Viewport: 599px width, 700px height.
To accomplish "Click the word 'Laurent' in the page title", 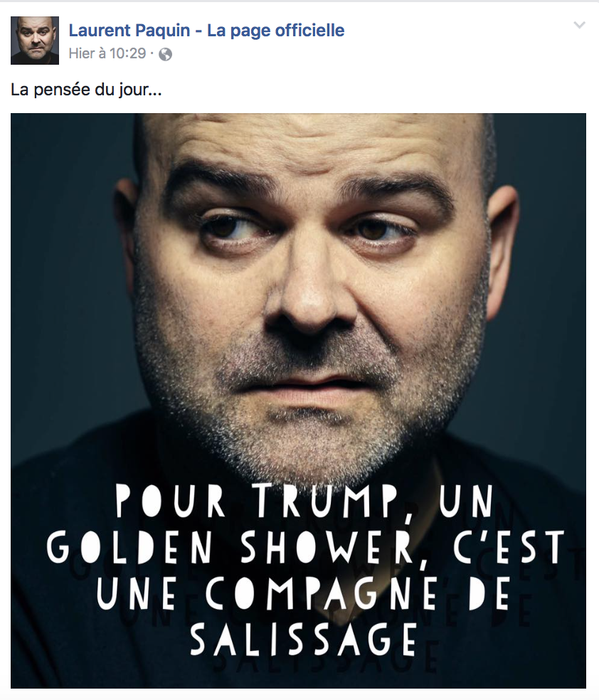I will click(93, 31).
